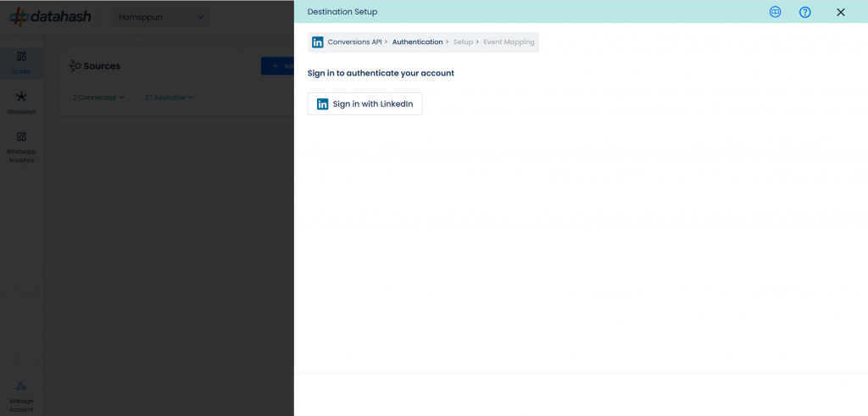The height and width of the screenshot is (416, 868).
Task: Open the documentation book icon in header
Action: (x=775, y=12)
